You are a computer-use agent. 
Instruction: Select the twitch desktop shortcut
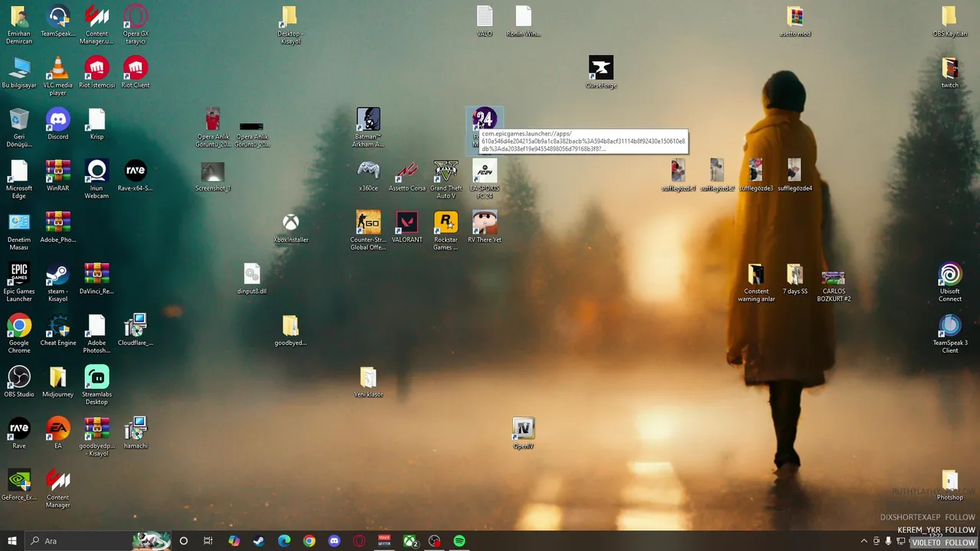[x=950, y=73]
